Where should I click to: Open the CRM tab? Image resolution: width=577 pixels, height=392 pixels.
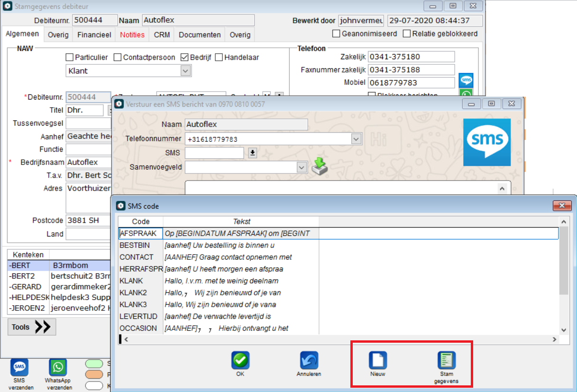pos(162,35)
